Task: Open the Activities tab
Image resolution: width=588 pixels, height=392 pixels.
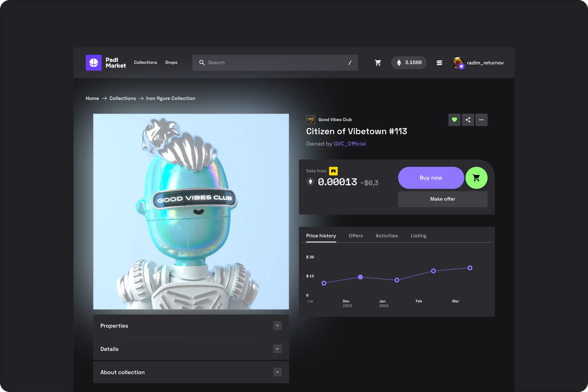Action: 387,236
